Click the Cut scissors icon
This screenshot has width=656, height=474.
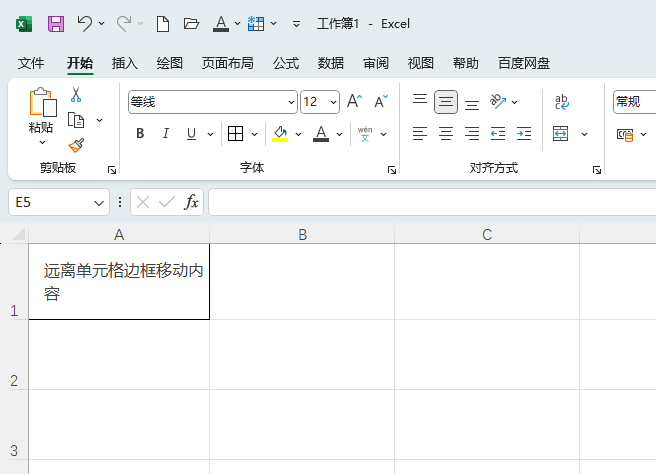click(x=76, y=95)
